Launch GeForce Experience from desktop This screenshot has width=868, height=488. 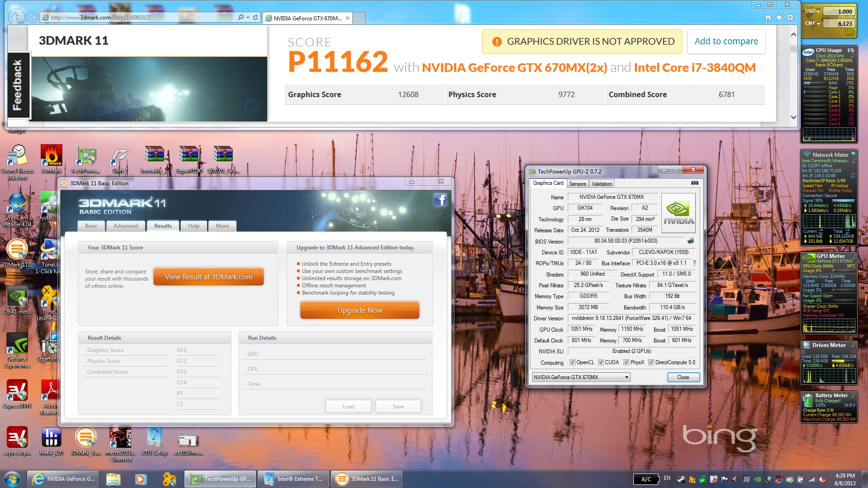tap(17, 351)
